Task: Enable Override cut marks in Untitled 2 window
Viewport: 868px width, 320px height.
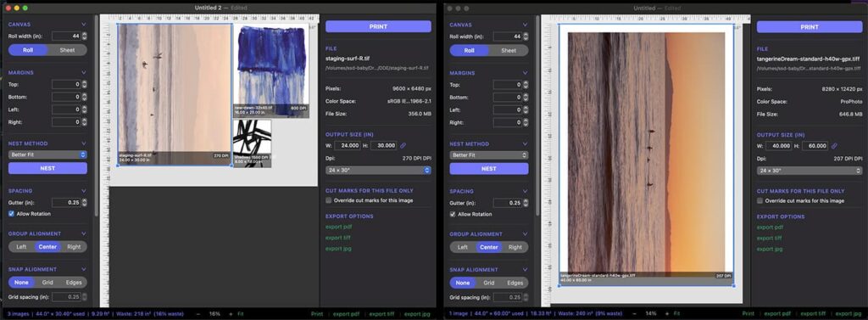Action: pyautogui.click(x=329, y=200)
